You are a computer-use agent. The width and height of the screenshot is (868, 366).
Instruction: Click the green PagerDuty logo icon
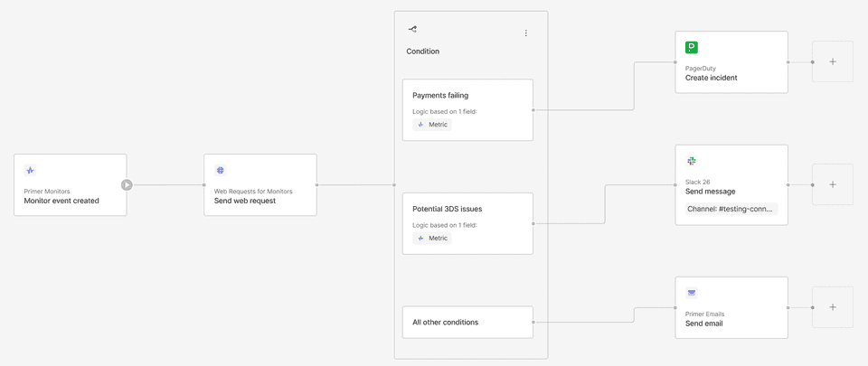(x=692, y=48)
